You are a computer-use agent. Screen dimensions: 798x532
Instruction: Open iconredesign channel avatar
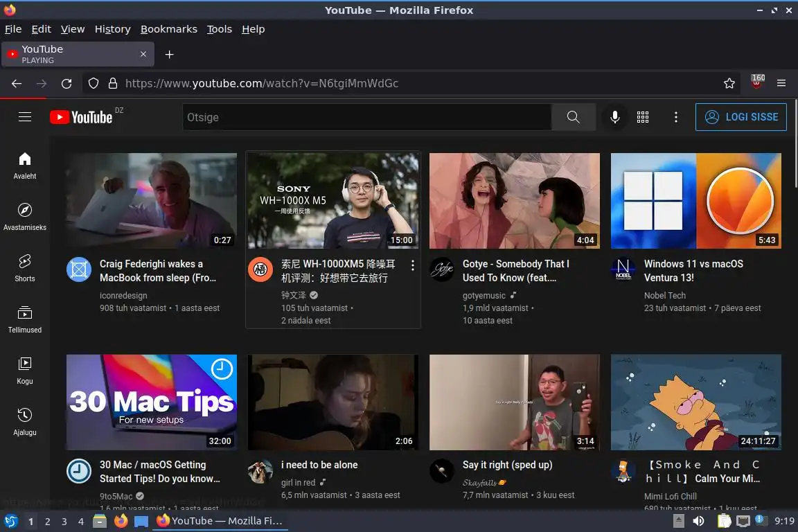tap(79, 269)
